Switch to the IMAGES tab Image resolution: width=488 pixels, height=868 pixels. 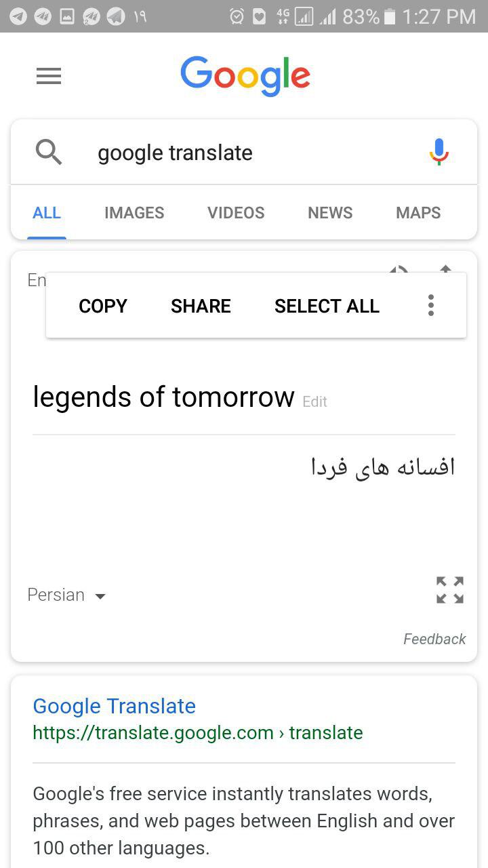pyautogui.click(x=134, y=213)
